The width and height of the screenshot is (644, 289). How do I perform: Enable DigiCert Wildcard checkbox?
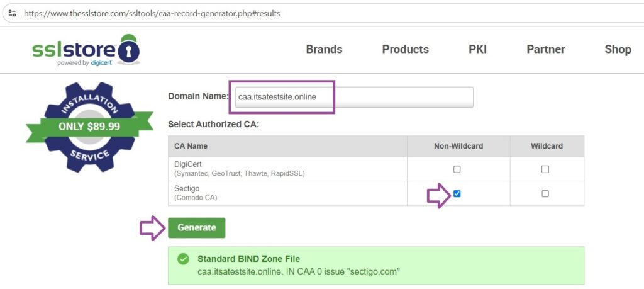[x=545, y=169]
